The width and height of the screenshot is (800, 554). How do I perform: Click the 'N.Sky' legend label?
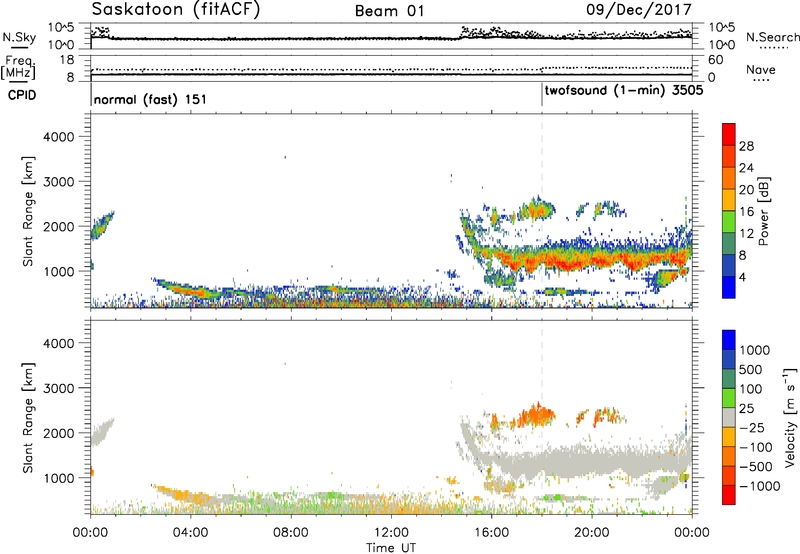19,38
